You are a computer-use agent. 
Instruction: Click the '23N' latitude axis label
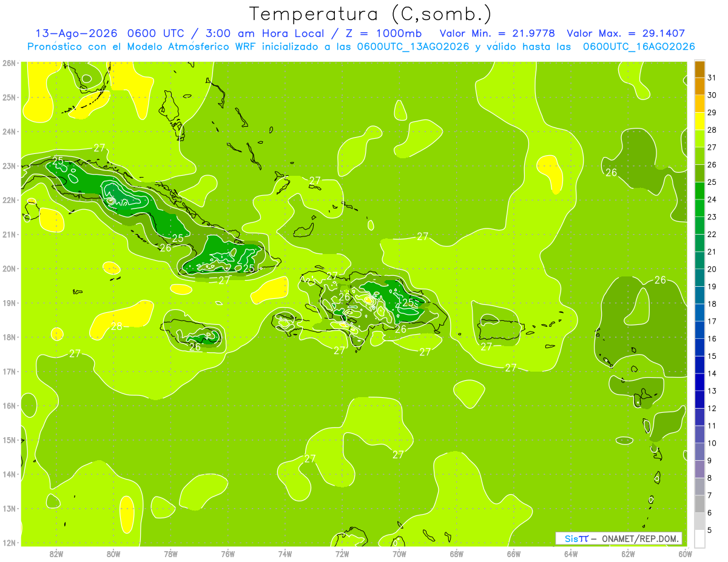coord(10,166)
